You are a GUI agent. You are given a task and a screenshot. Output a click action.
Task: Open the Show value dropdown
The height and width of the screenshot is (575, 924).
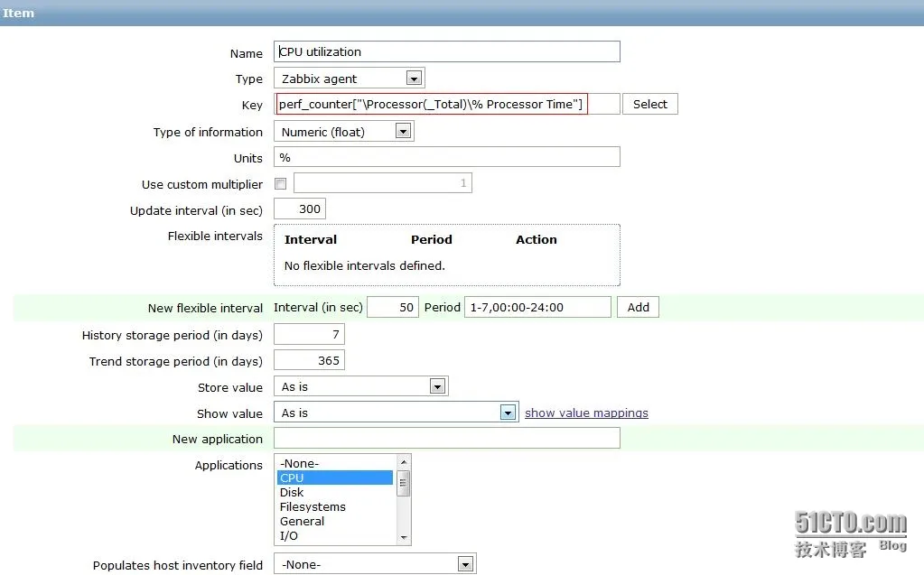pos(396,413)
